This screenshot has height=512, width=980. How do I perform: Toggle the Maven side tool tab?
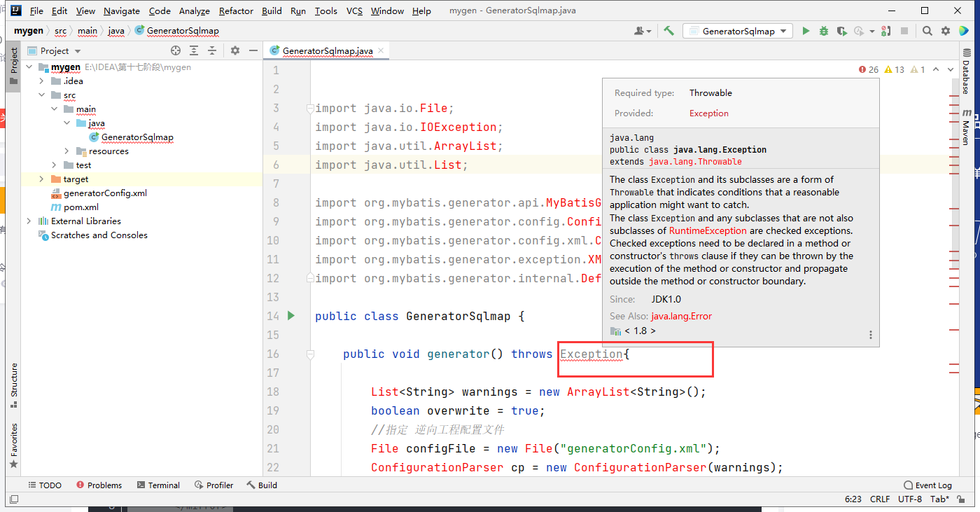coord(966,126)
